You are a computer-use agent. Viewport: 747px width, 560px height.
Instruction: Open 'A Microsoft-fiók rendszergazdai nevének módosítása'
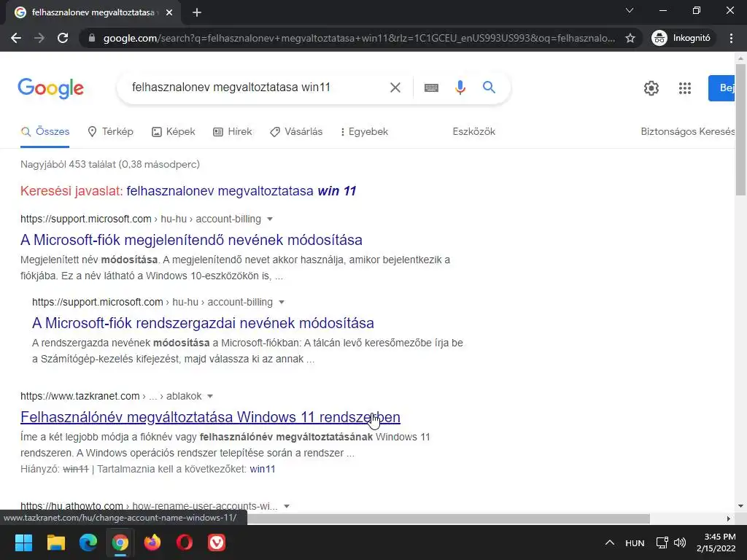[x=203, y=323]
